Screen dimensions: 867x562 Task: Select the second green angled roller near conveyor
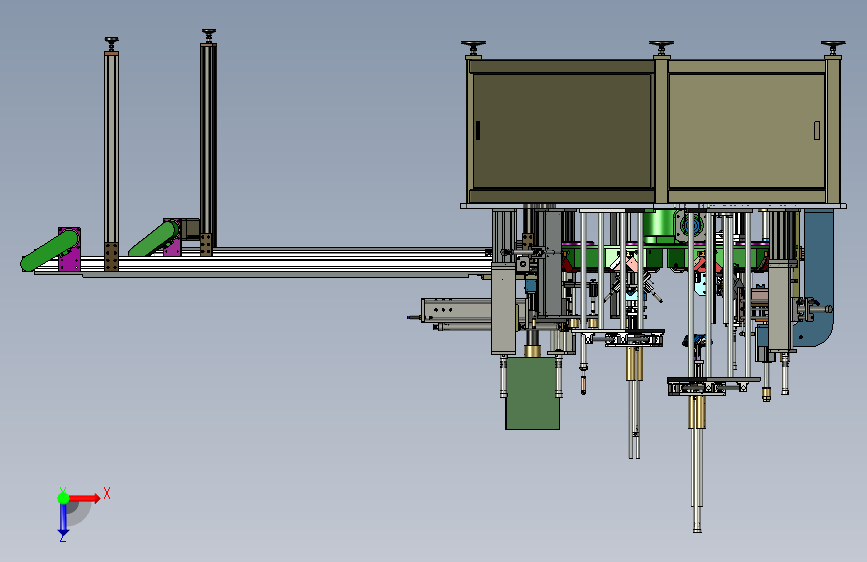point(154,239)
